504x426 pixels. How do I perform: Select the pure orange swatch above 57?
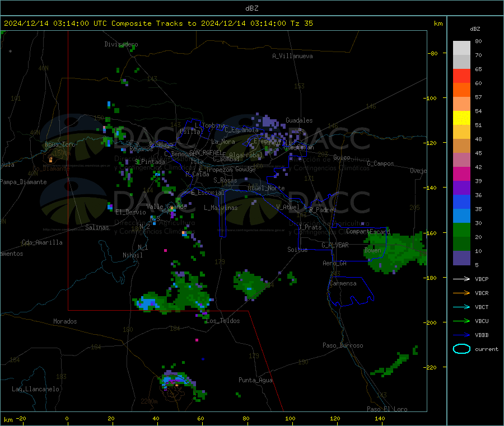(461, 90)
